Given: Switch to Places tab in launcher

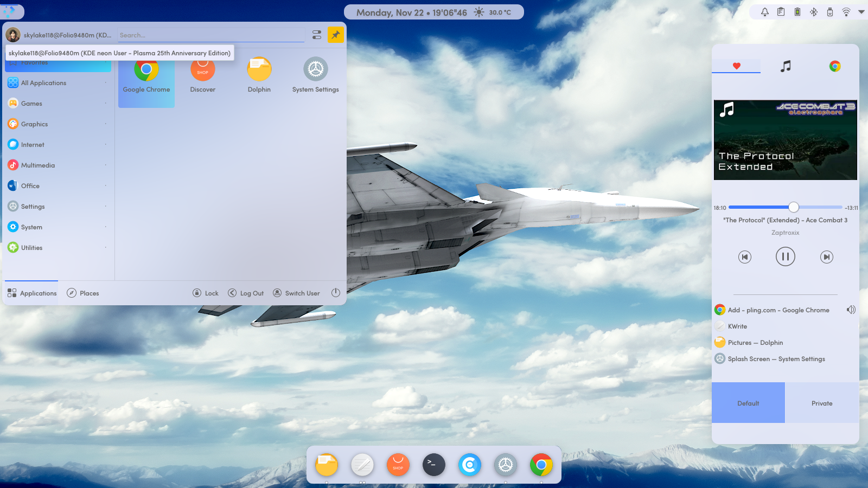Looking at the screenshot, I should [x=83, y=293].
